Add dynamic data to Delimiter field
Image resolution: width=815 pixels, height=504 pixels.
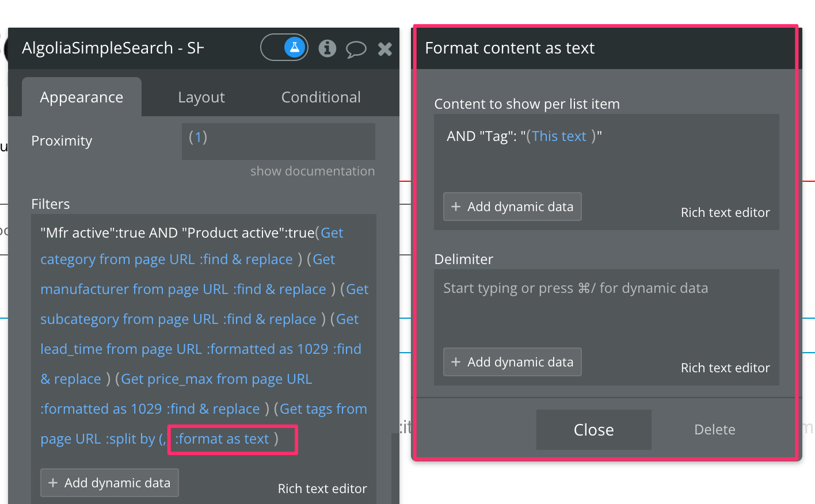(x=512, y=362)
